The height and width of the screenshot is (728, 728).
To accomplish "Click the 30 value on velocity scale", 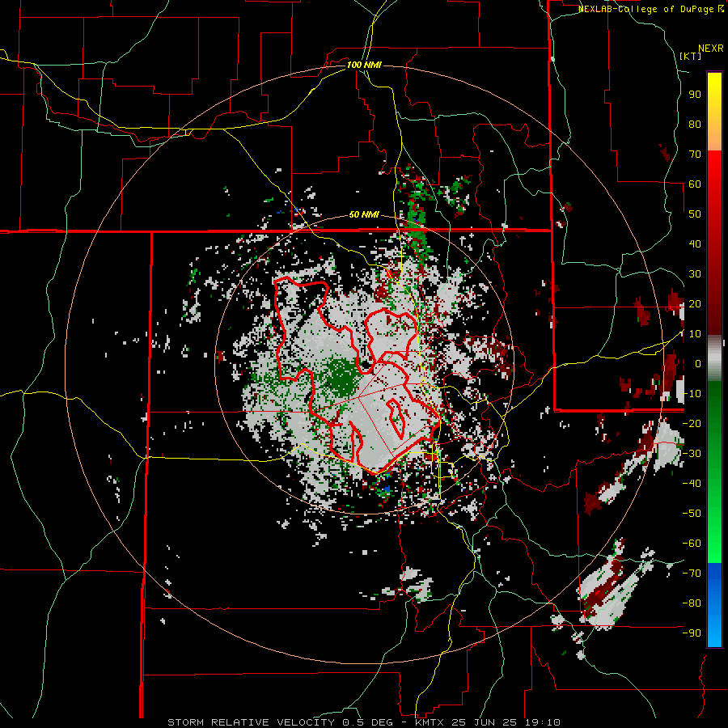I will click(x=695, y=274).
